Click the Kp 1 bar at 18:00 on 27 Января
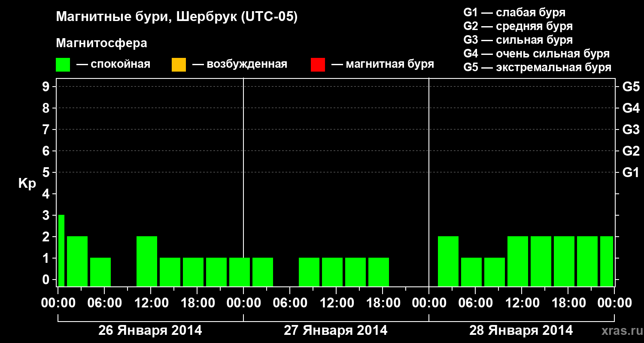The height and width of the screenshot is (343, 644). tap(379, 272)
